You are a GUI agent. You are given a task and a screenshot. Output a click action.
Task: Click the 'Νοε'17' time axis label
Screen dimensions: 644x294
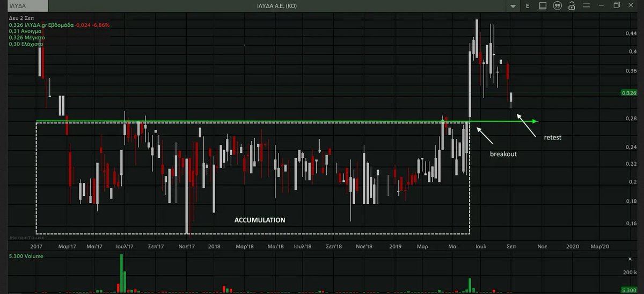[186, 246]
